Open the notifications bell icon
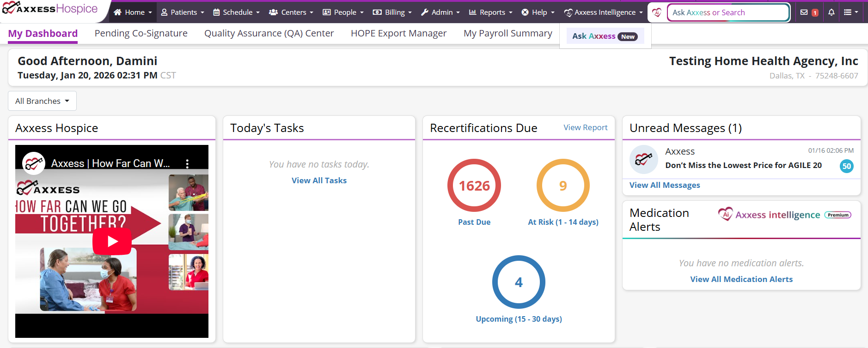The height and width of the screenshot is (348, 868). click(831, 12)
